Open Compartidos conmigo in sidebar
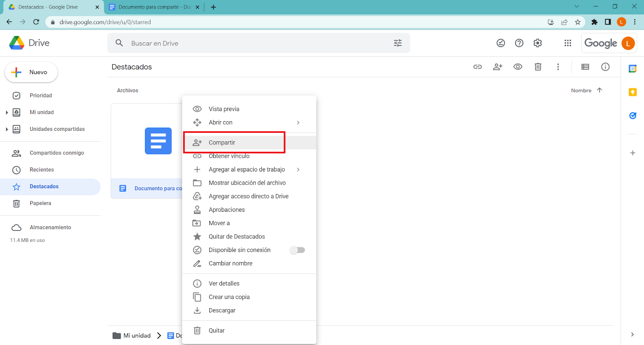The image size is (644, 345). pyautogui.click(x=50, y=153)
